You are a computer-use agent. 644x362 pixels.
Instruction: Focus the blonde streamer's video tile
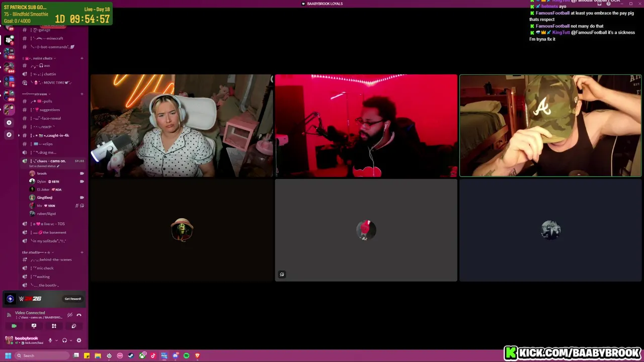click(x=182, y=126)
